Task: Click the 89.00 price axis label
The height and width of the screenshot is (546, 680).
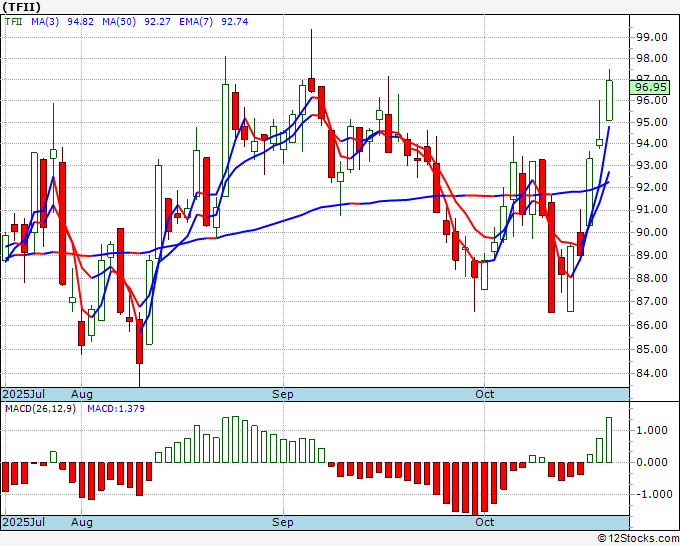Action: [x=651, y=255]
